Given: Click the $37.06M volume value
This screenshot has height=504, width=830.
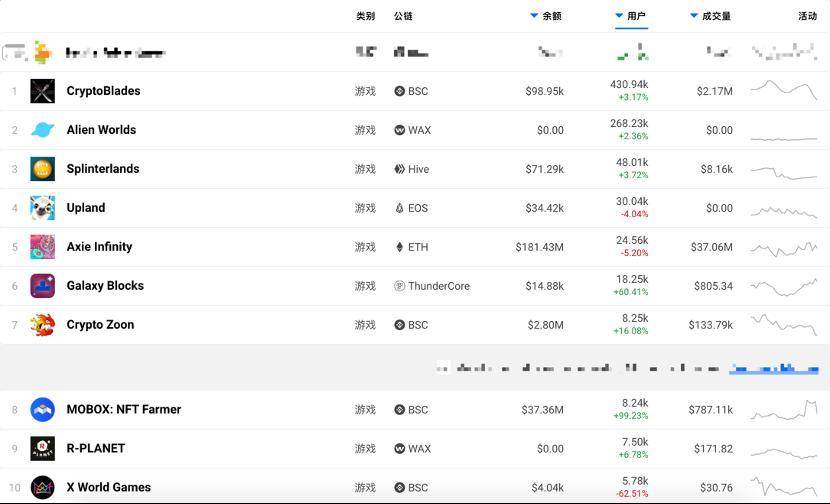Looking at the screenshot, I should pyautogui.click(x=711, y=247).
